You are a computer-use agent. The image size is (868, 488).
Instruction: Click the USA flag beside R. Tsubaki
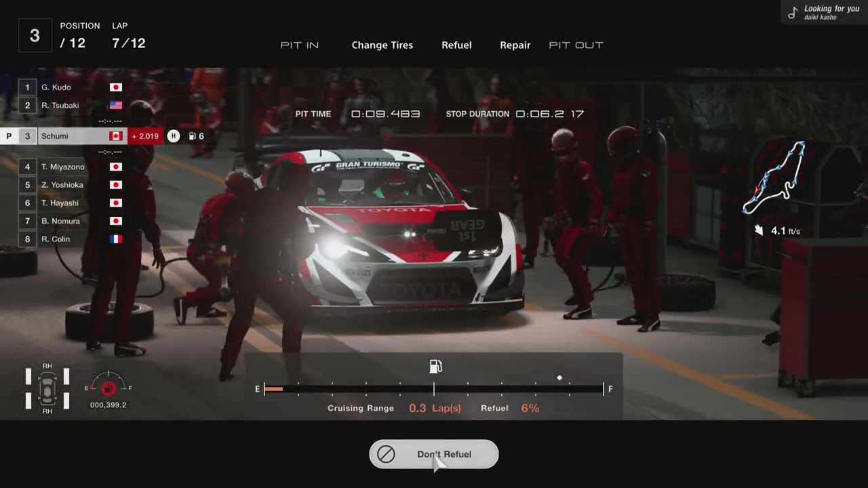click(116, 105)
